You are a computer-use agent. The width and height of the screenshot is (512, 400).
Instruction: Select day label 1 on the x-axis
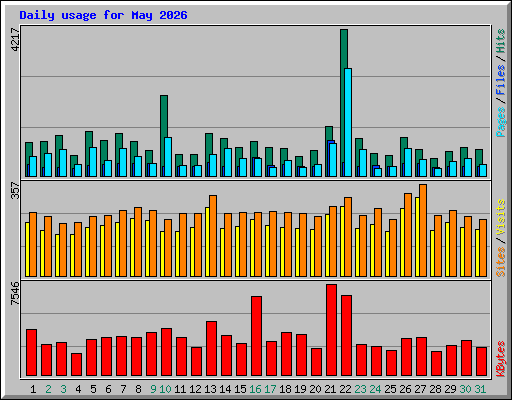point(33,389)
